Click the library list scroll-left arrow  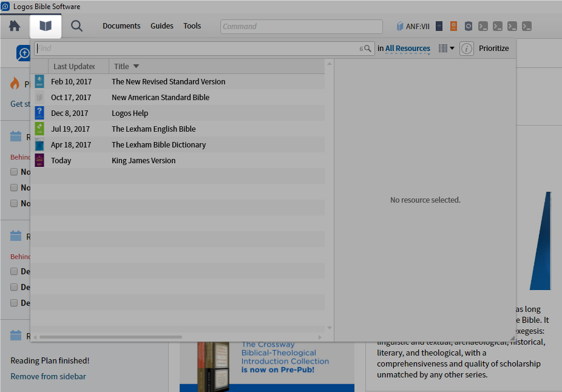coord(35,337)
